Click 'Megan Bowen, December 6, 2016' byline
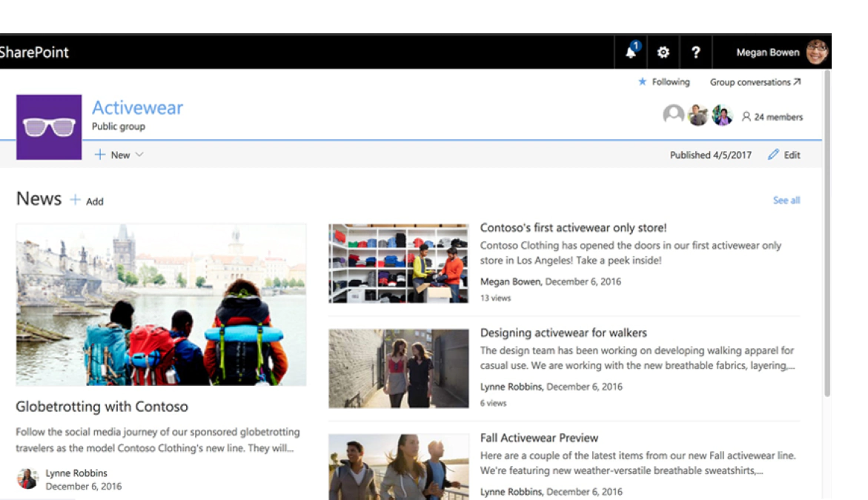Viewport: 868px width, 500px height. pos(551,281)
